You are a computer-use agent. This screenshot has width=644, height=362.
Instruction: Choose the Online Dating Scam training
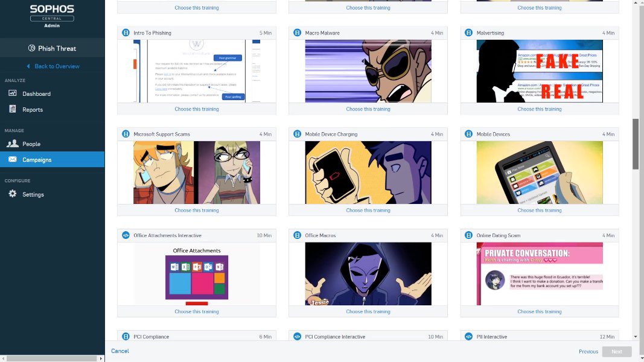539,311
